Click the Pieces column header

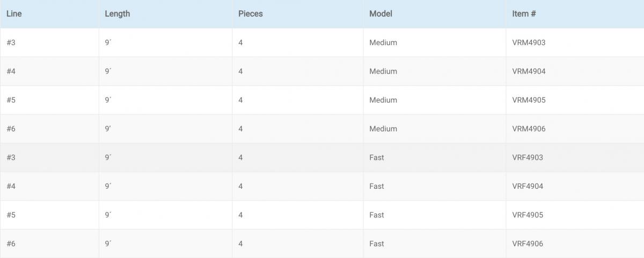(x=251, y=14)
